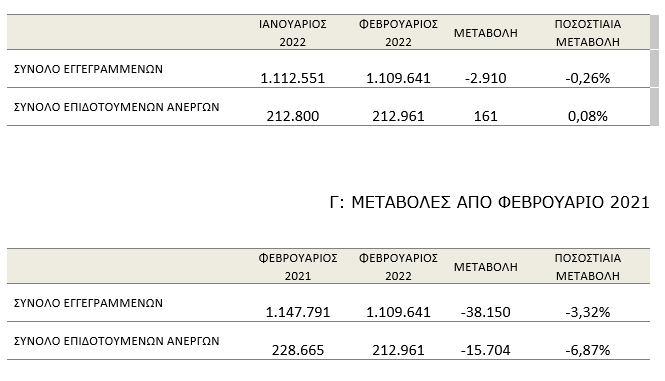Click the cell showing -38.150
665x381 pixels.
(x=486, y=312)
